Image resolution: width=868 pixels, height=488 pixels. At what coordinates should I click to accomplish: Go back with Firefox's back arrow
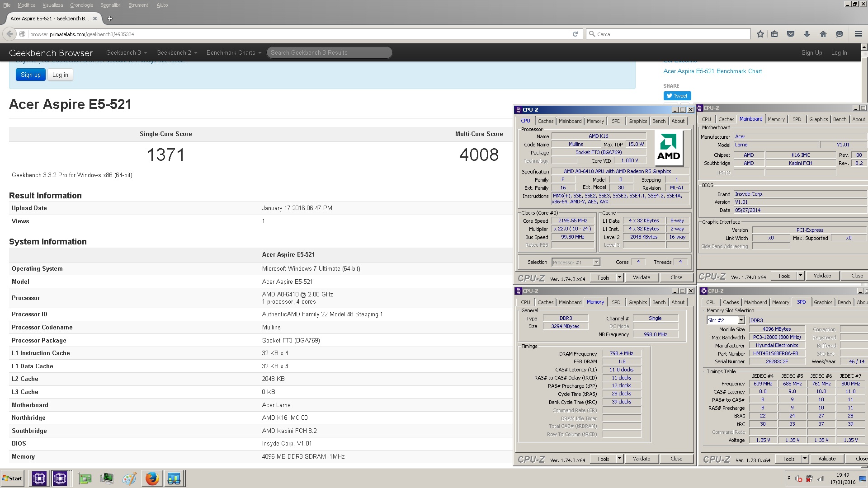coord(9,34)
